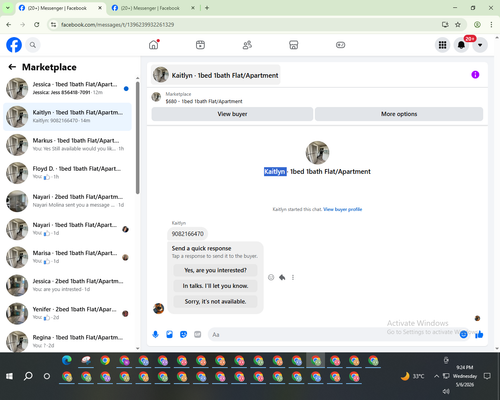Viewport: 500px width, 400px height.
Task: Switch to the second Messenger browser tab
Action: coord(153,8)
